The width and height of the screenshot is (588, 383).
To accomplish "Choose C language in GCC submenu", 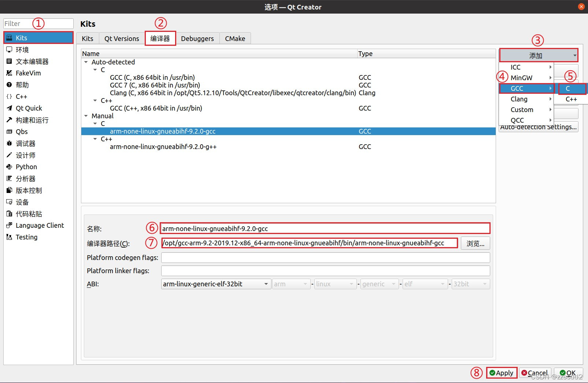I will point(572,88).
